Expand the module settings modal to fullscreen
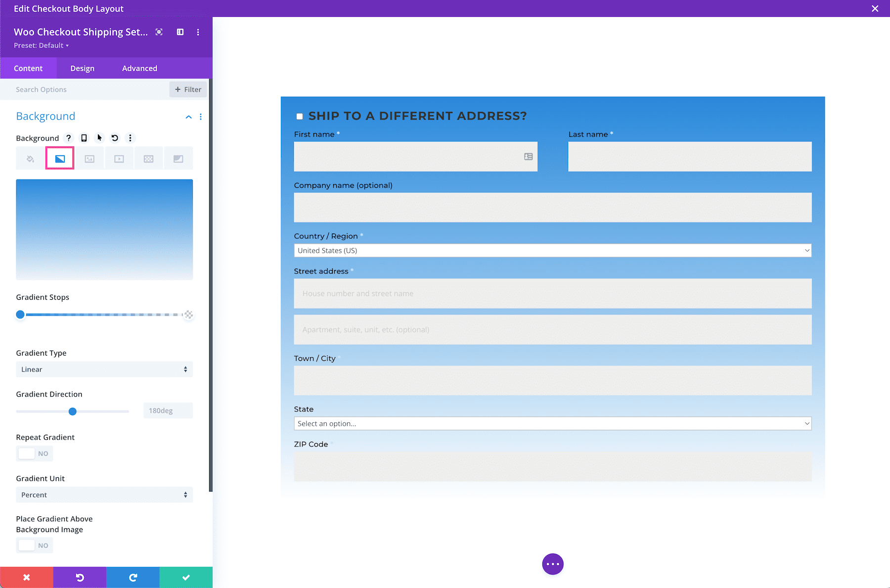The width and height of the screenshot is (890, 588). 159,32
